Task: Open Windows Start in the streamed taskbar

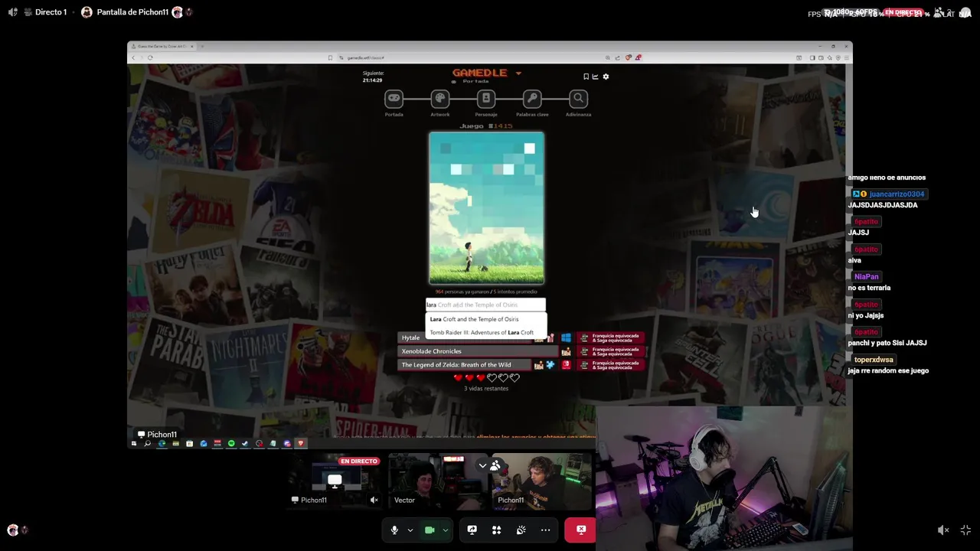Action: 134,443
